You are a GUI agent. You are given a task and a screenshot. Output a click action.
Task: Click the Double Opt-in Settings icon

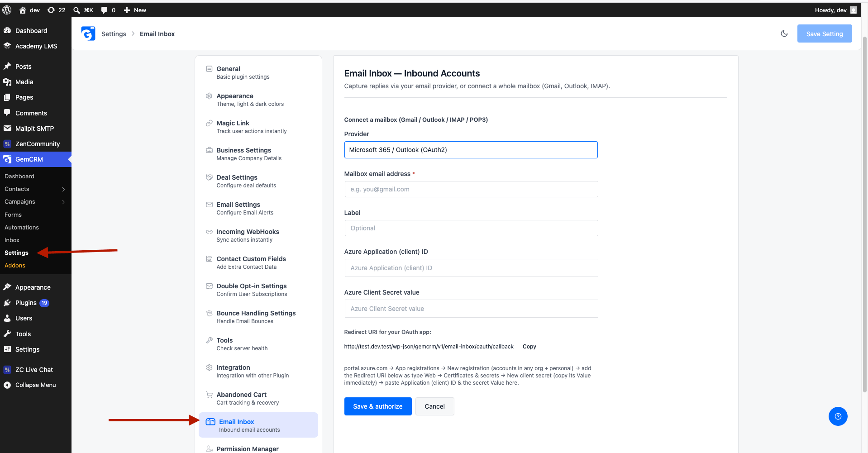tap(209, 286)
